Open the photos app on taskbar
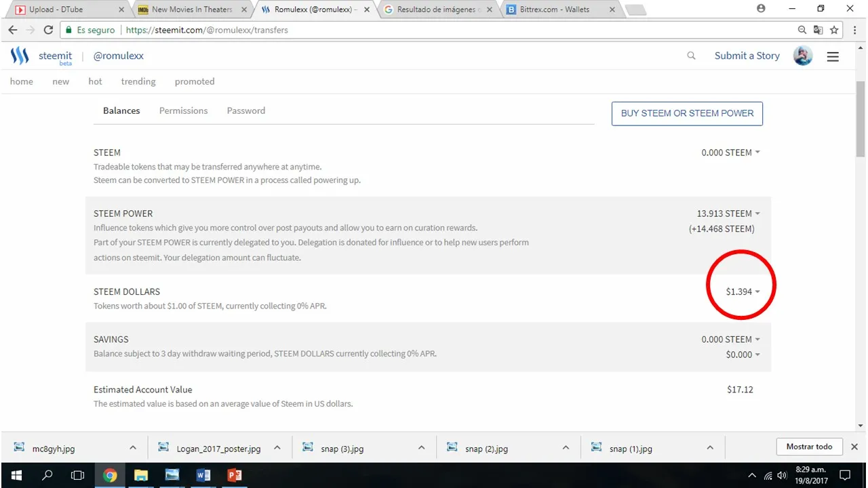This screenshot has width=868, height=488. 172,475
